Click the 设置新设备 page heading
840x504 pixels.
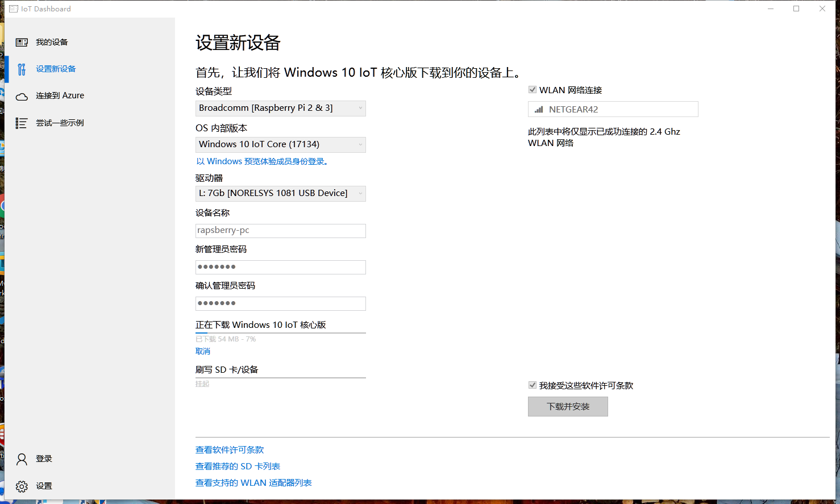(x=238, y=43)
